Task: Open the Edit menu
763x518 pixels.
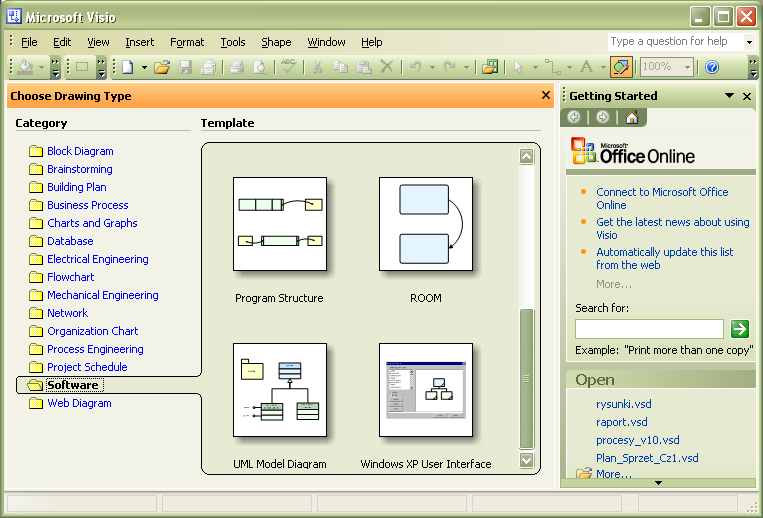Action: coord(62,42)
